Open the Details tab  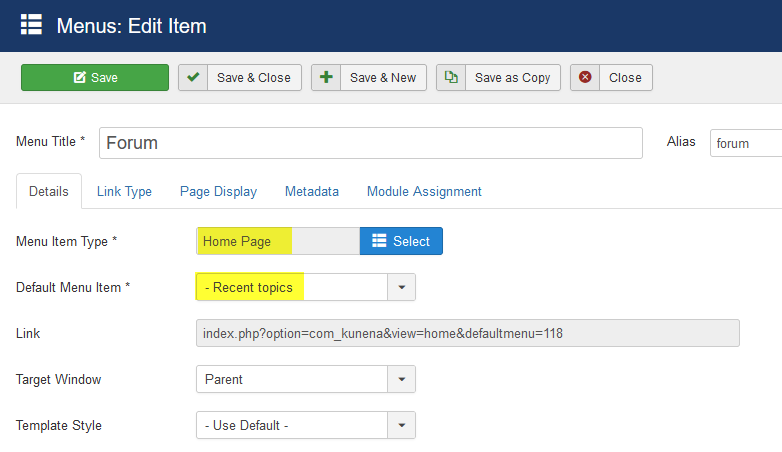(x=49, y=191)
